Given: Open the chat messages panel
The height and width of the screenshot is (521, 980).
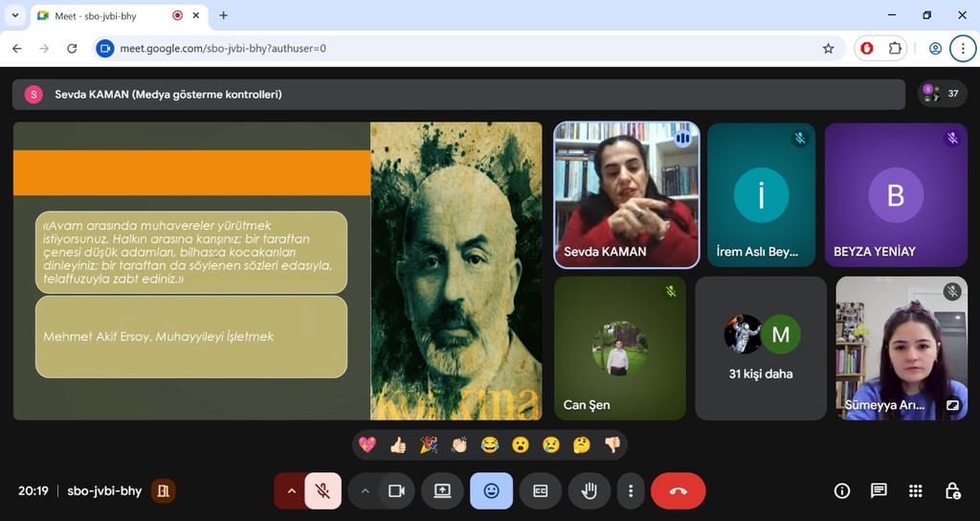Looking at the screenshot, I should [x=879, y=491].
